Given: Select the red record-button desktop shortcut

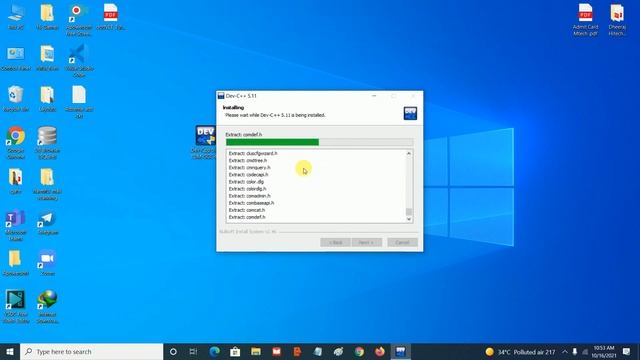Looking at the screenshot, I should pos(78,20).
